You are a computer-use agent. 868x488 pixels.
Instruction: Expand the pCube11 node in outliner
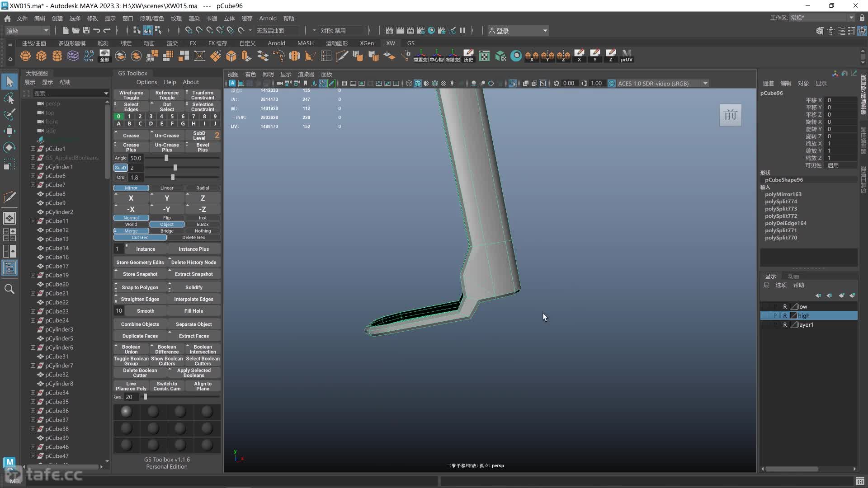point(33,221)
